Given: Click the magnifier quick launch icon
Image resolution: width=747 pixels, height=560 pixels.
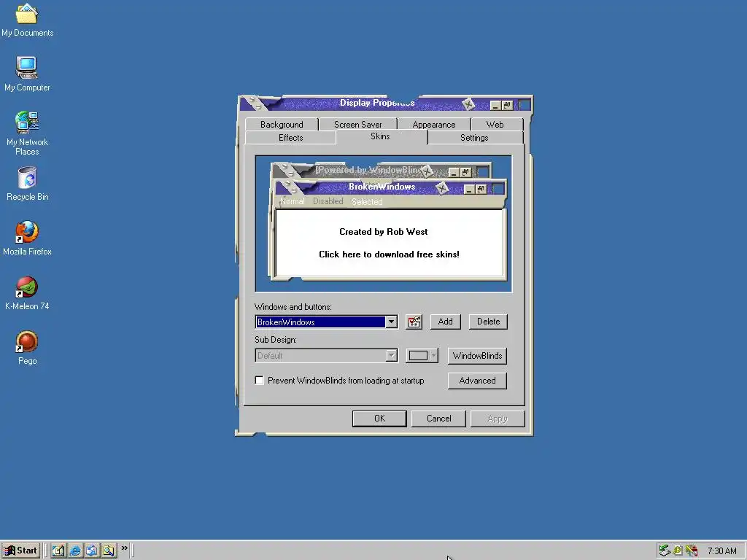Looking at the screenshot, I should pos(109,551).
